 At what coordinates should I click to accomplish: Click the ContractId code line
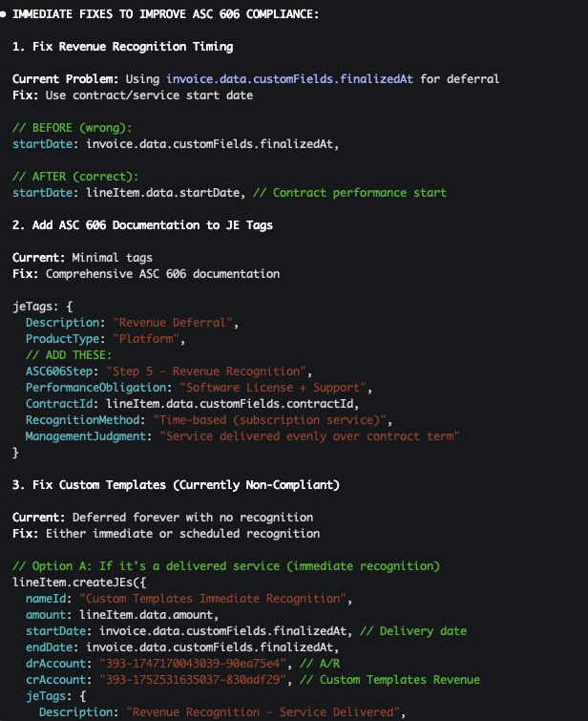[192, 404]
